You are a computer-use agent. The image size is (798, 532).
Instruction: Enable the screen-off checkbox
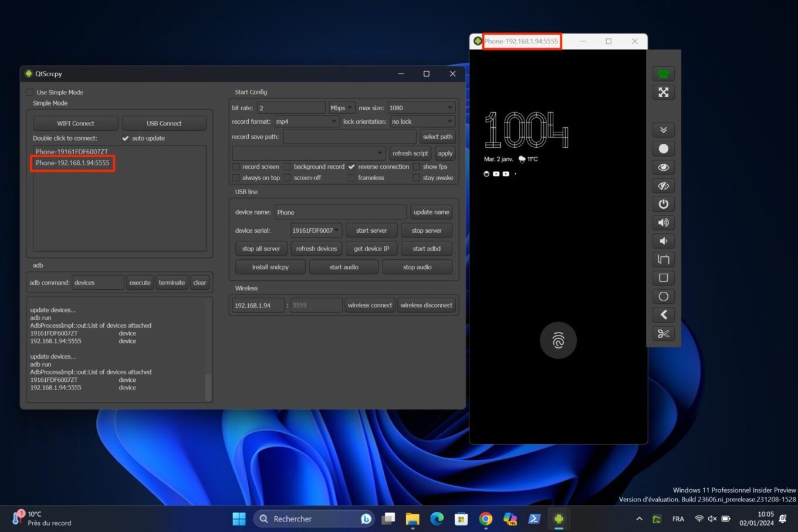click(x=288, y=178)
